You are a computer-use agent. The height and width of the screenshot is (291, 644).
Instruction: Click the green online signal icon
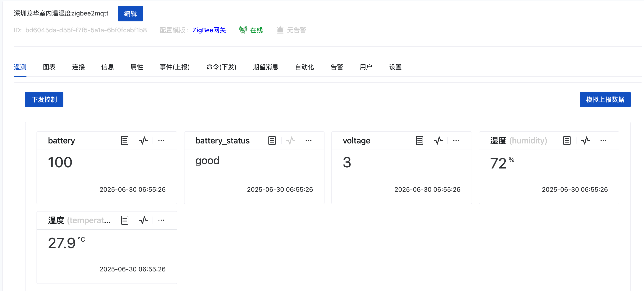pos(243,30)
